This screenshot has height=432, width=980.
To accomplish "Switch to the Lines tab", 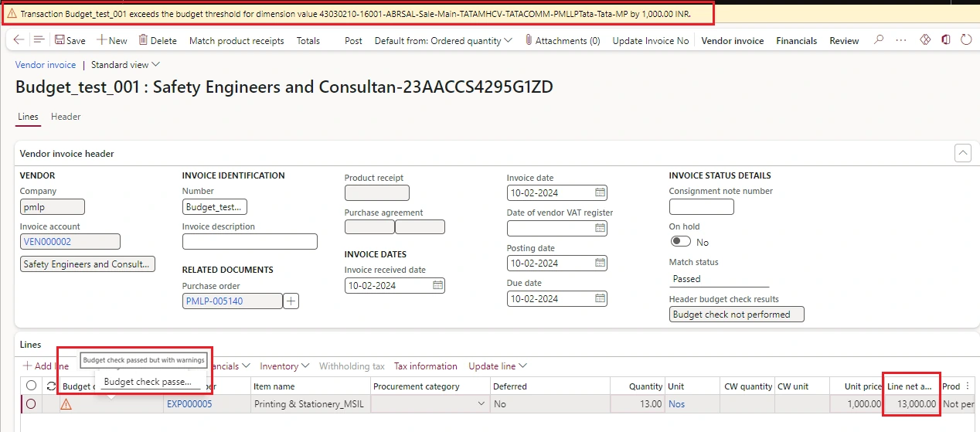I will pyautogui.click(x=28, y=117).
